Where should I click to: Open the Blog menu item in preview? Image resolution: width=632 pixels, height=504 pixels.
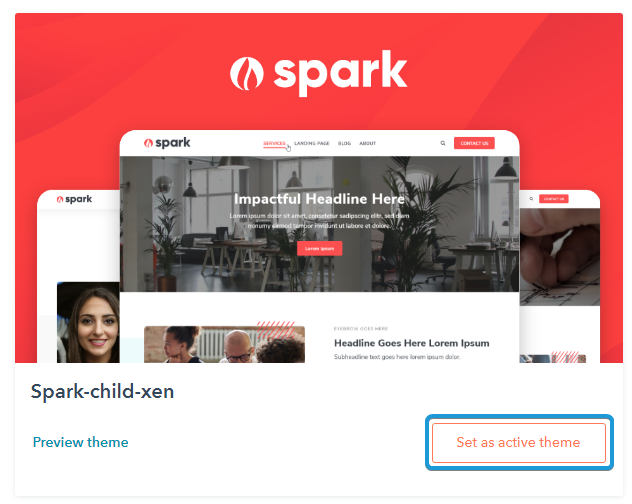coord(344,144)
